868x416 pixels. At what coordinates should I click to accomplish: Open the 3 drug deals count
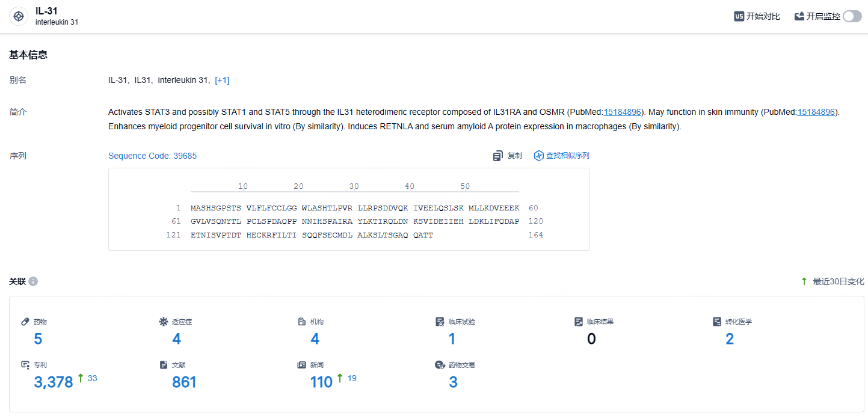pos(454,382)
